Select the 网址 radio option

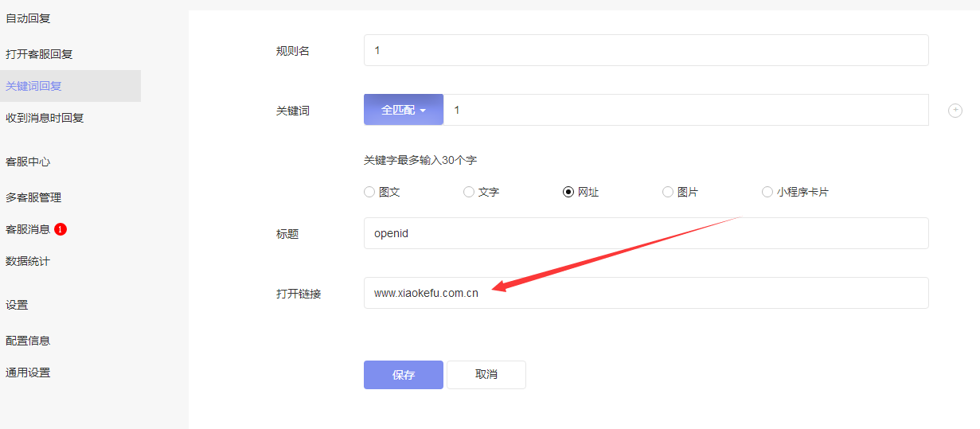click(x=568, y=192)
